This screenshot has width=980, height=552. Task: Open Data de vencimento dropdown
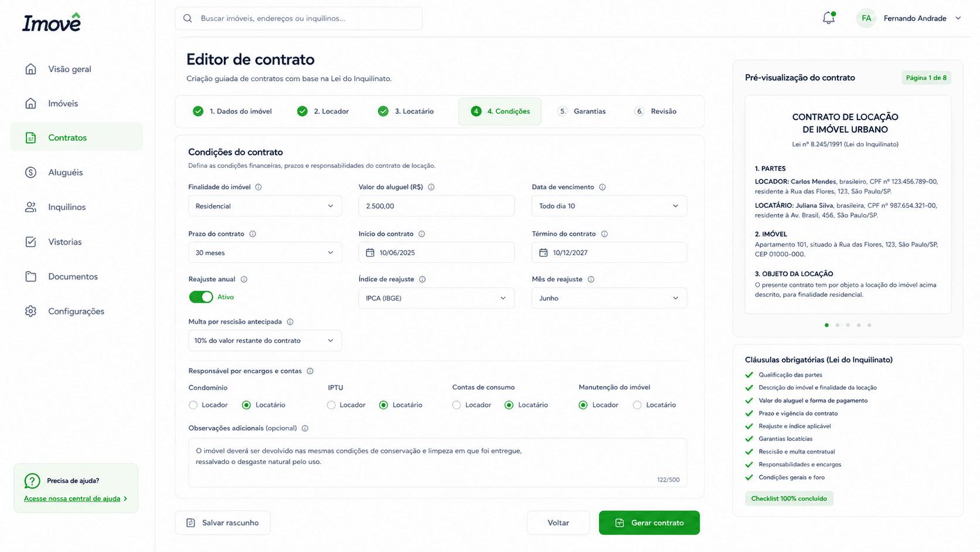[x=609, y=206]
